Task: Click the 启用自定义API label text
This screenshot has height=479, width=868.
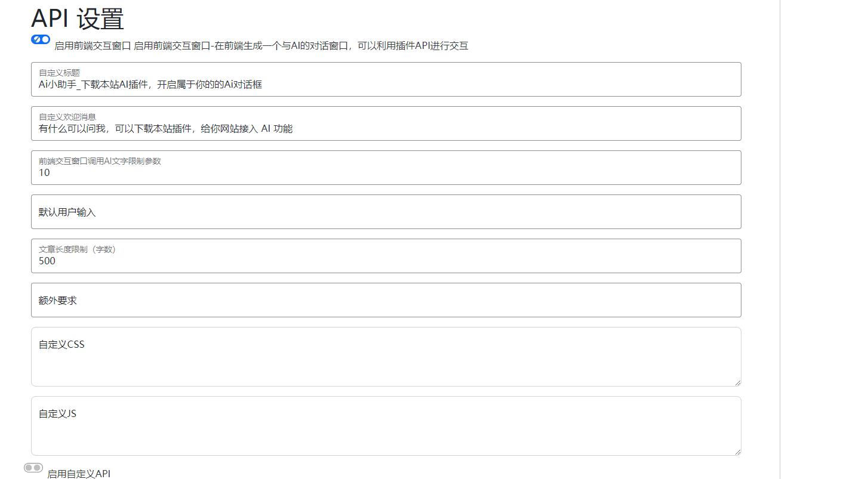Action: coord(78,473)
